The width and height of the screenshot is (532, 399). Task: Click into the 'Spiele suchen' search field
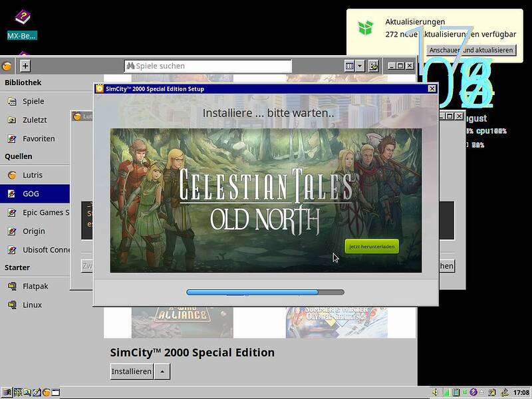208,66
